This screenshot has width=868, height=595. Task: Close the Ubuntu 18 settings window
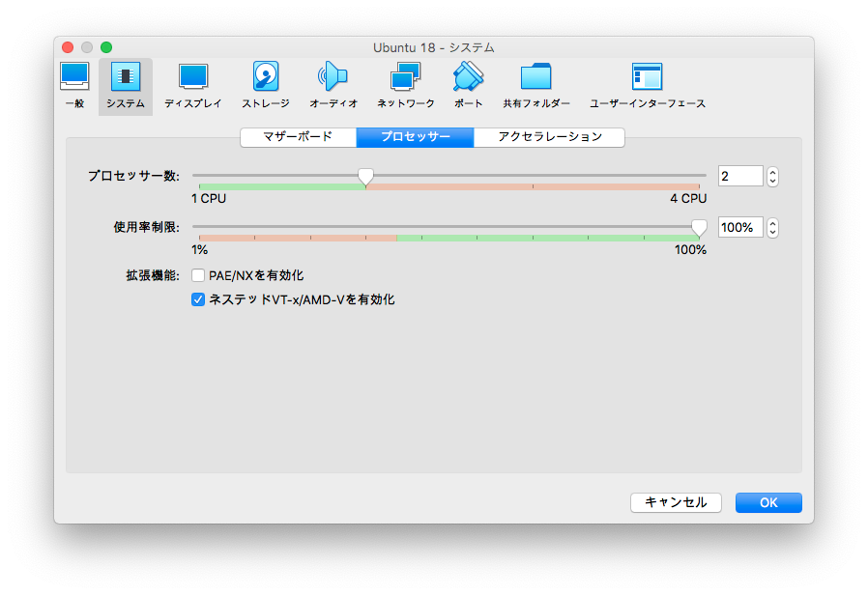coord(68,47)
